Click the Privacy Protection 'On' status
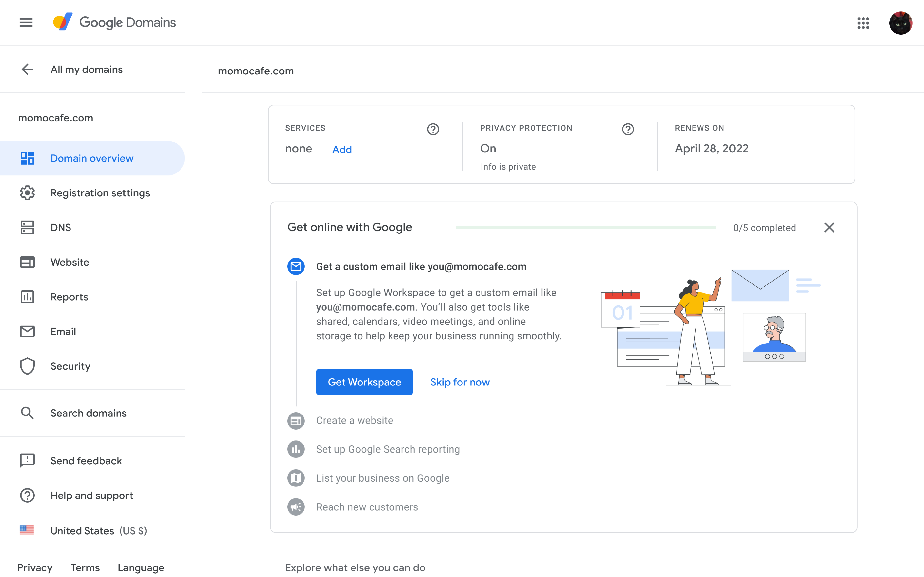 point(488,148)
